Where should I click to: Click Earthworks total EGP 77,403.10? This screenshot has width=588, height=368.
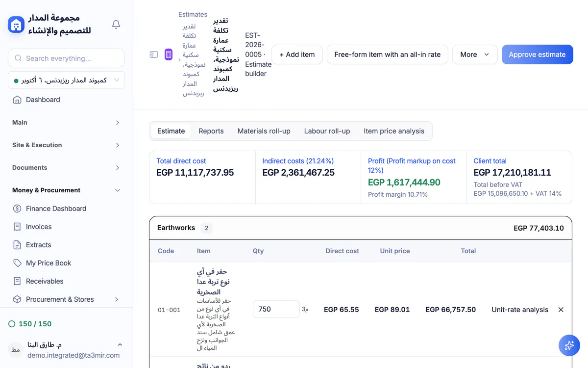539,228
